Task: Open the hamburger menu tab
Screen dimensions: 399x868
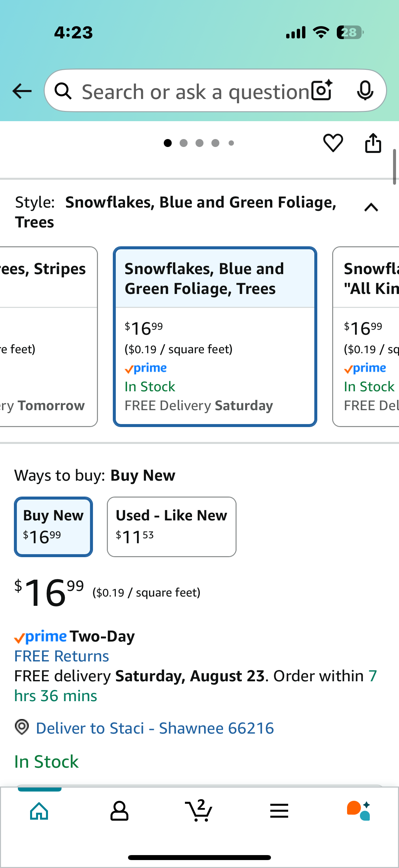Action: 279,811
